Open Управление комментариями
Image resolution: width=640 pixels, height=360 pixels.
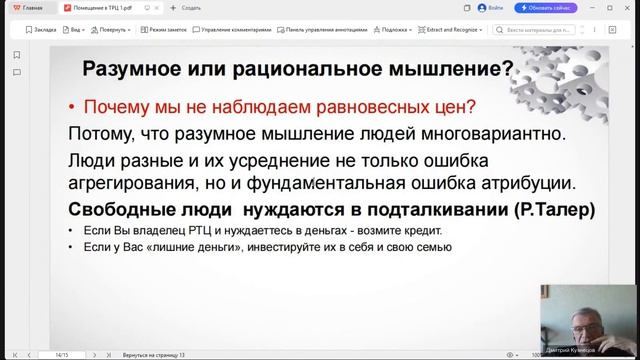232,30
